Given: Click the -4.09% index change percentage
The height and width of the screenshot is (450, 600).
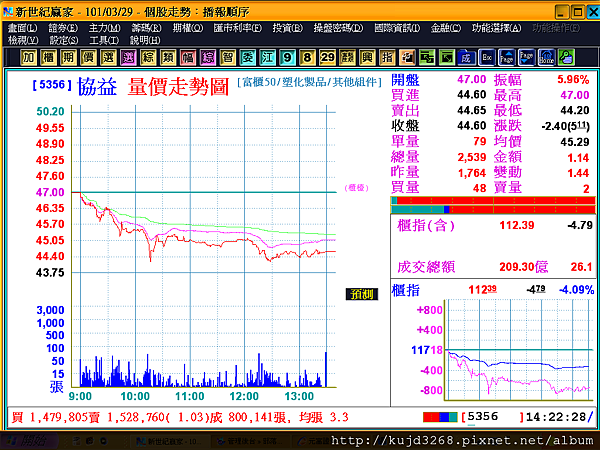Looking at the screenshot, I should (x=577, y=290).
